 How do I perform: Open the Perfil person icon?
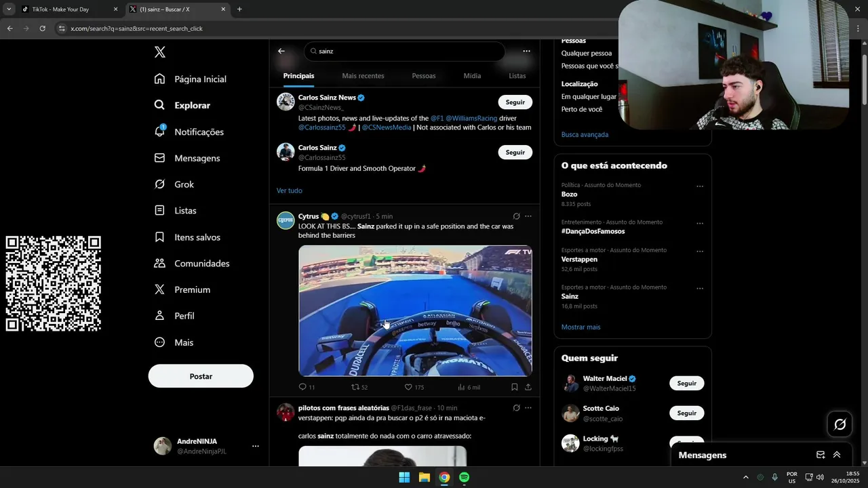pos(159,316)
